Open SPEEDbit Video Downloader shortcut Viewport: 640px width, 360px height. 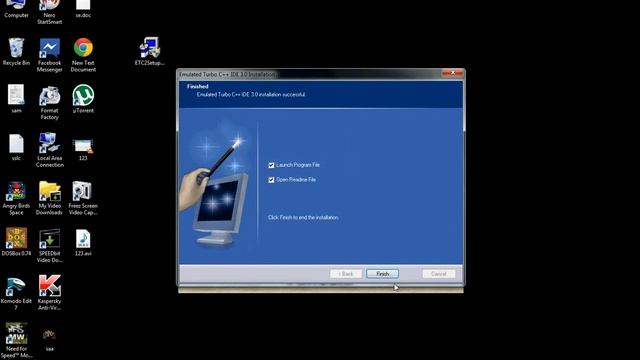point(49,245)
